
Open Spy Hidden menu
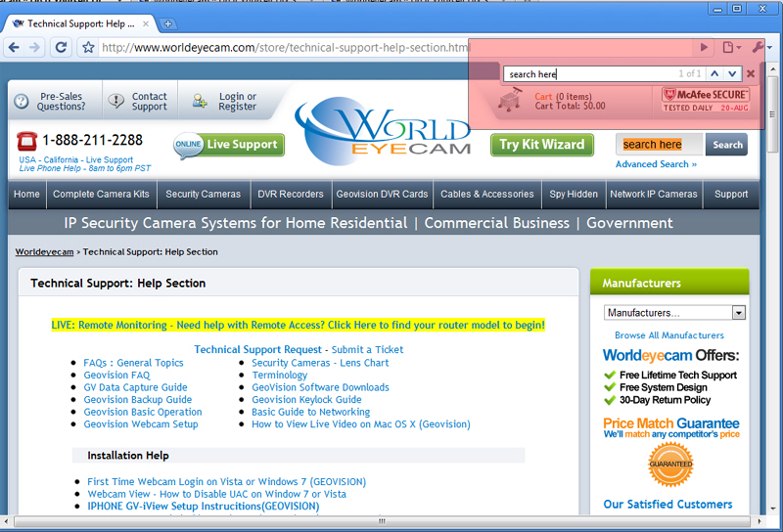point(574,195)
